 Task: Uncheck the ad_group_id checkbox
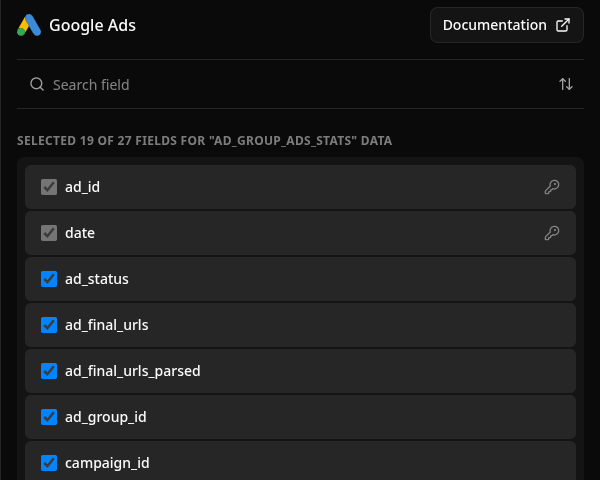pyautogui.click(x=49, y=417)
